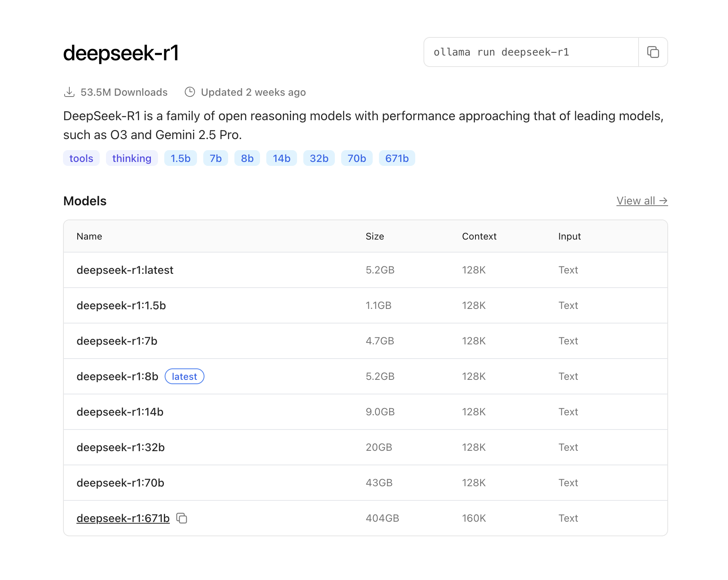Click the Text input cell in 14b row
Viewport: 728px width, 580px height.
568,412
